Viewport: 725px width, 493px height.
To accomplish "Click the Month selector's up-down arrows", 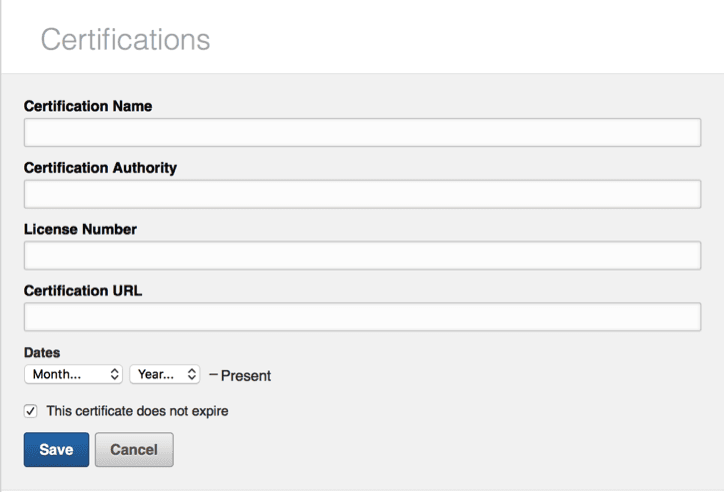I will 114,374.
